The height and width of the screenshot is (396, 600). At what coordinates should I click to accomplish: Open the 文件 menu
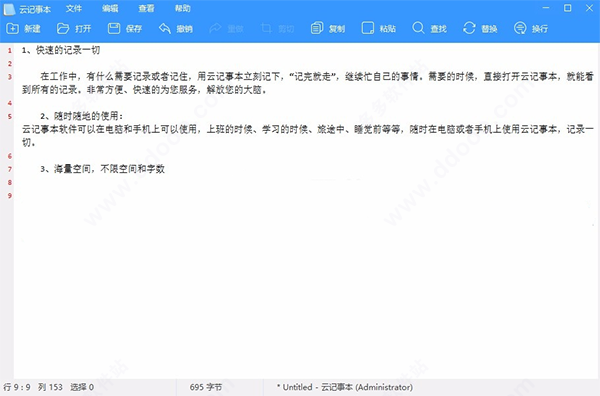73,8
